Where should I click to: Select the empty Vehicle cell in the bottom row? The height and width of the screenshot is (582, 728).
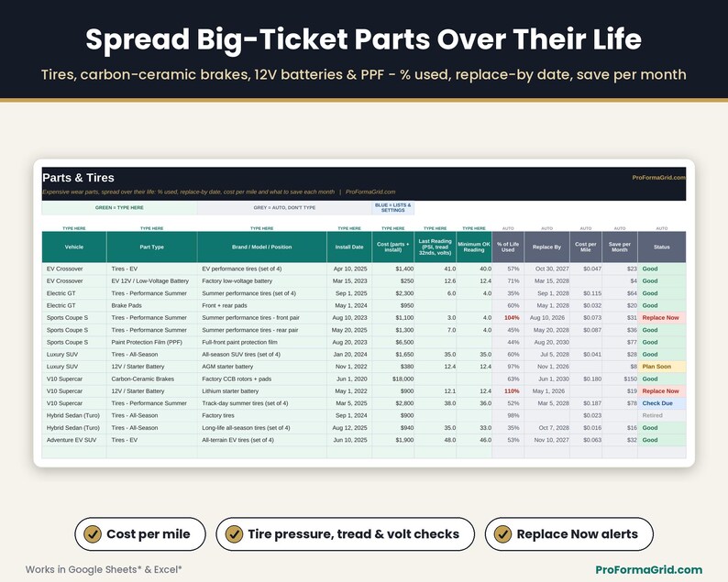click(x=74, y=452)
